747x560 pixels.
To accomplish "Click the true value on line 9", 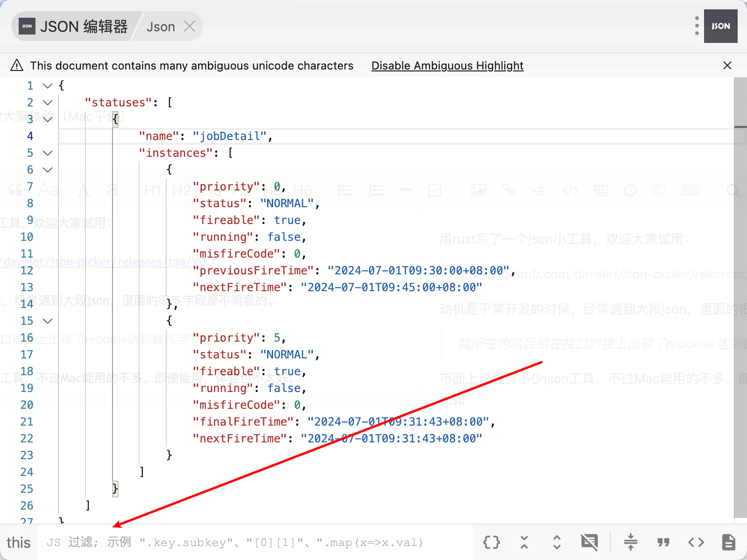I will (x=287, y=220).
